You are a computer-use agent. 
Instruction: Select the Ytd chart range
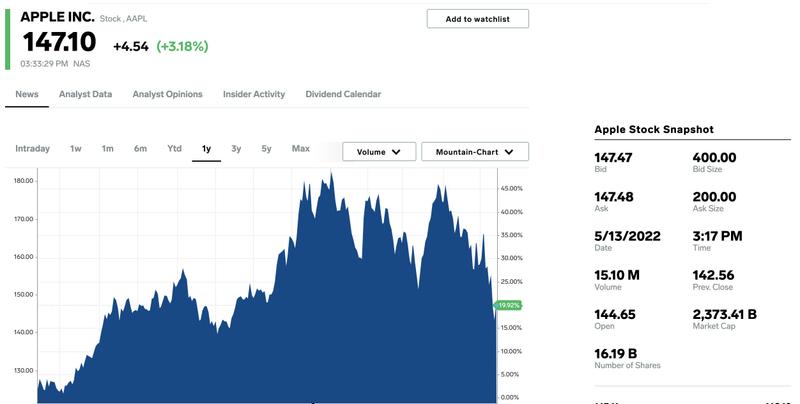[174, 148]
